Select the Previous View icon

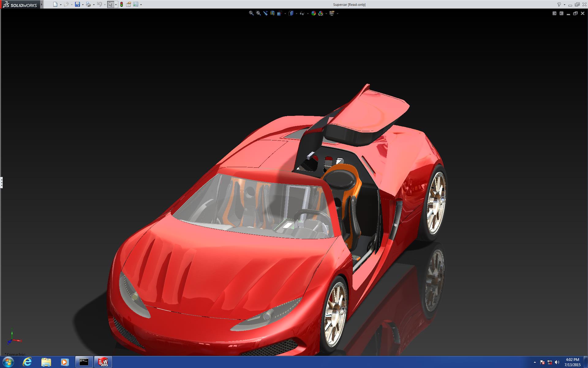[x=265, y=13]
